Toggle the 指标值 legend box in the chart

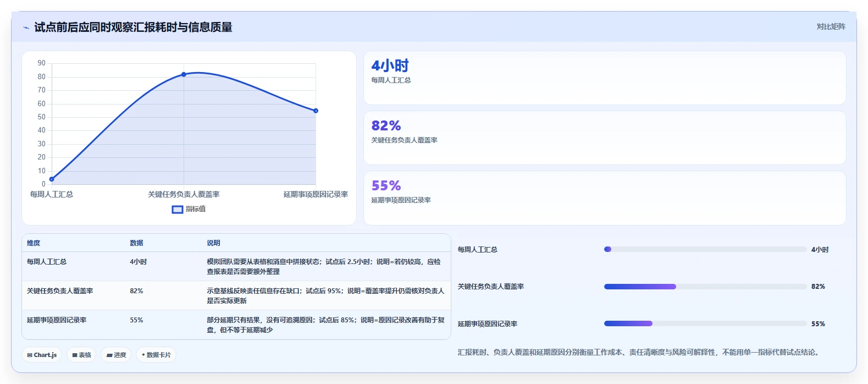tap(177, 209)
